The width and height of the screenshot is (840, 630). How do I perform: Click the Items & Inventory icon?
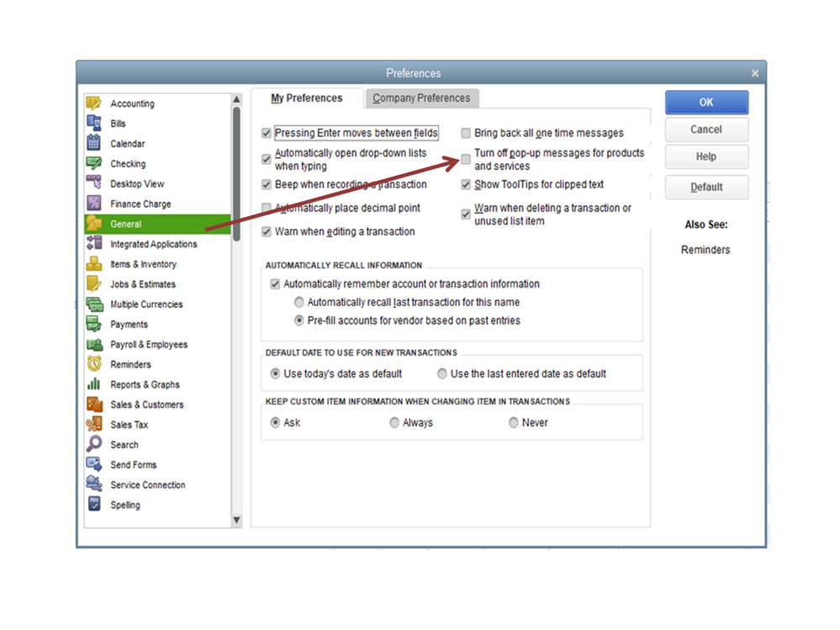(x=93, y=263)
